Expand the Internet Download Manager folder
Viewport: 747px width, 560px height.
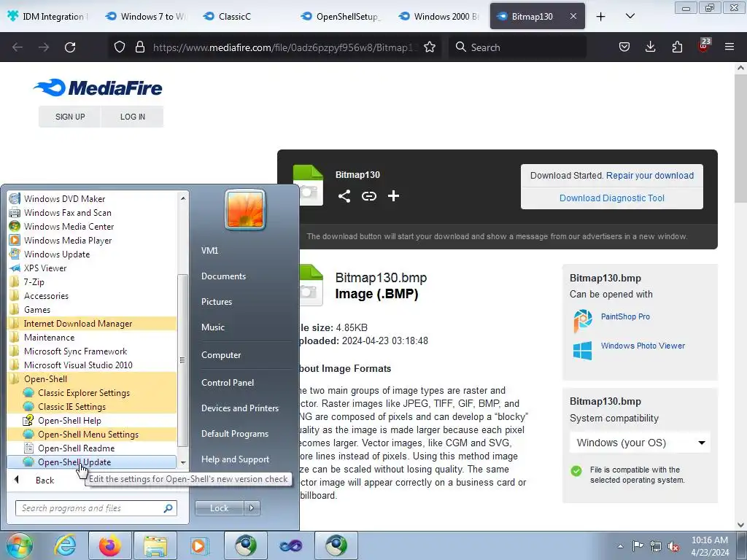click(93, 323)
